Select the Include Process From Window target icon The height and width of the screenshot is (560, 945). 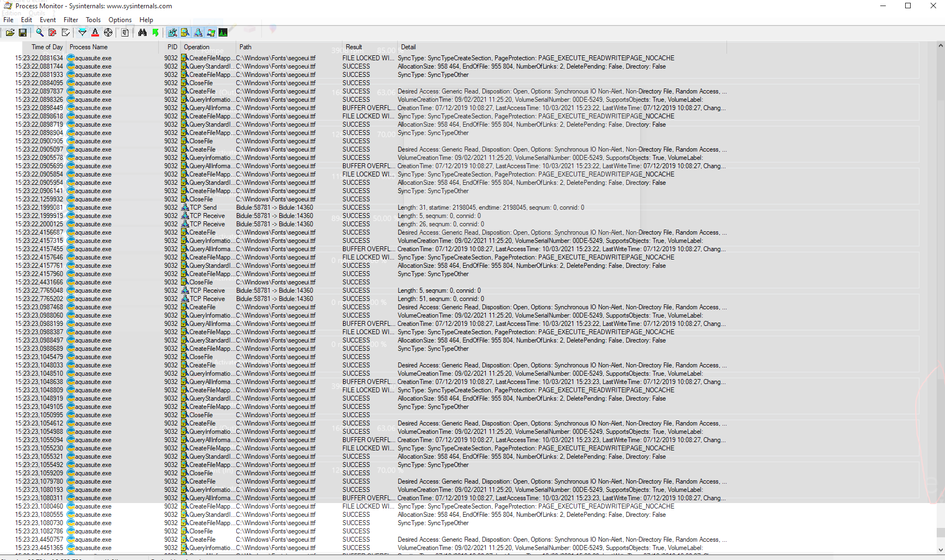click(x=108, y=33)
